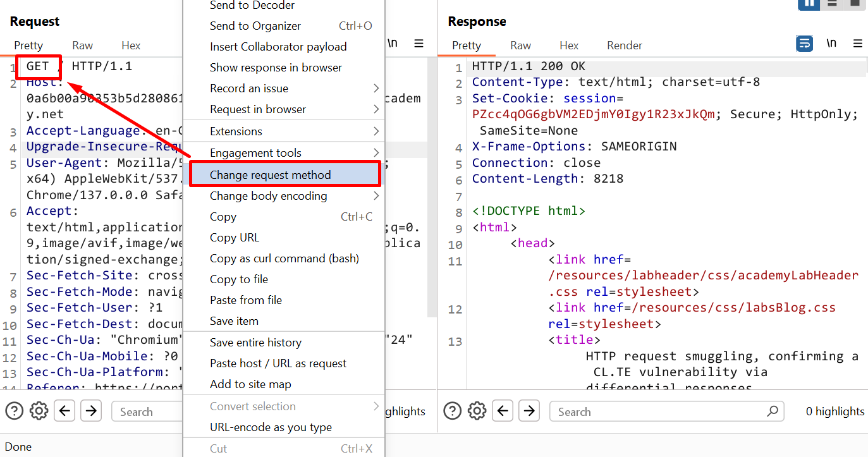This screenshot has height=457, width=868.
Task: Open Request search settings gear icon
Action: (x=39, y=411)
